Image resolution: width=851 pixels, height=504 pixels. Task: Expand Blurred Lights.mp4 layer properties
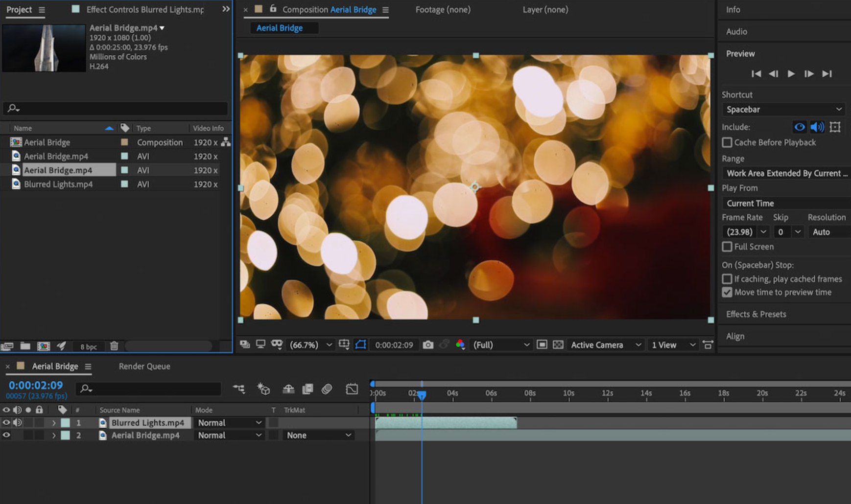(x=54, y=423)
